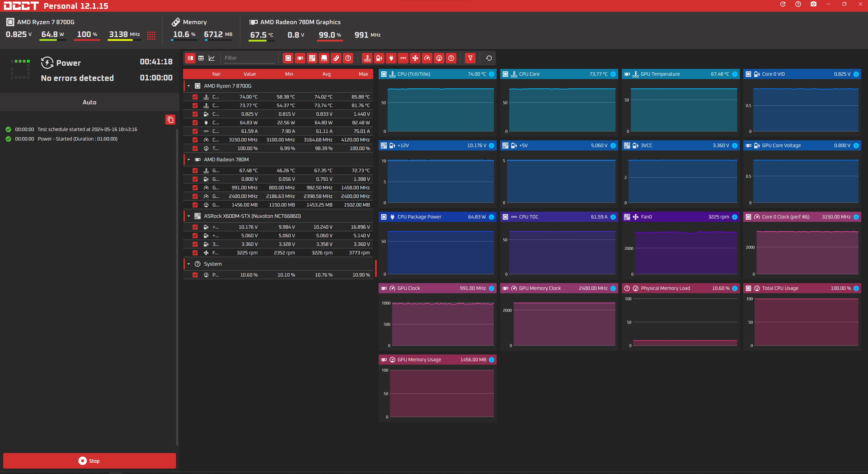Uncheck the 3150.00 MHz core clock row
This screenshot has height=474, width=868.
click(195, 140)
